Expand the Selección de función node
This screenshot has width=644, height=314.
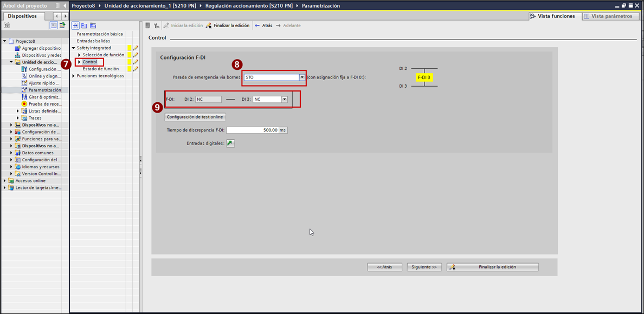tap(80, 55)
